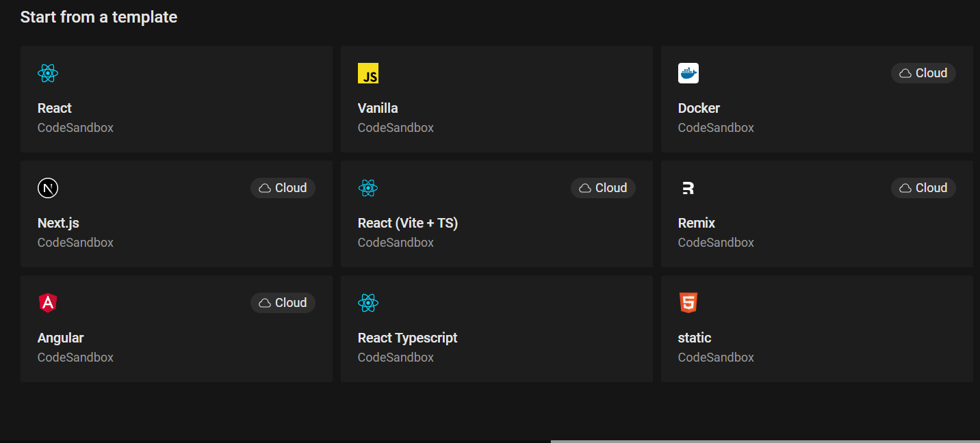Select the Docker template title
980x443 pixels.
(x=699, y=108)
